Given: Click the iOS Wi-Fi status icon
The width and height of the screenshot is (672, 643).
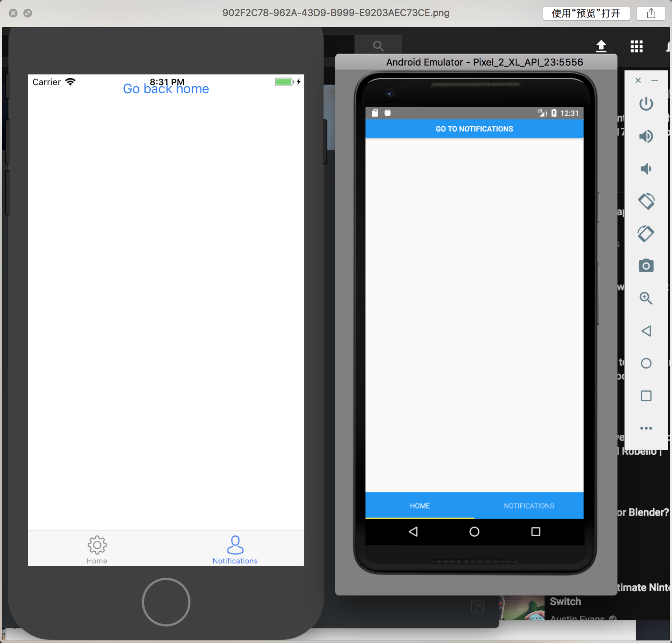Looking at the screenshot, I should [70, 82].
